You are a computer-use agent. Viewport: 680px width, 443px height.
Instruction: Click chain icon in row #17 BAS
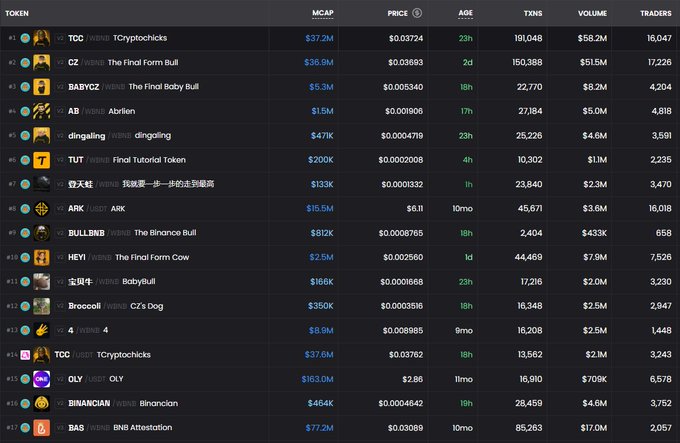click(25, 427)
